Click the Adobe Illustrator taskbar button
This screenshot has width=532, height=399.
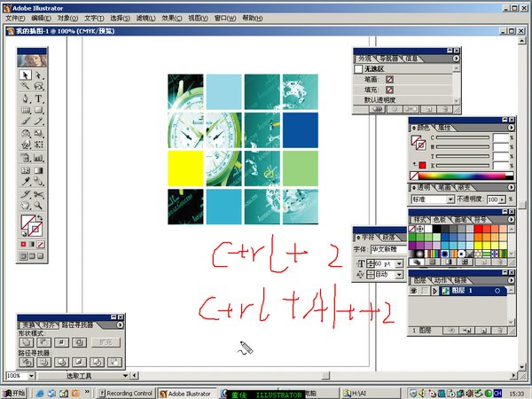click(x=186, y=394)
